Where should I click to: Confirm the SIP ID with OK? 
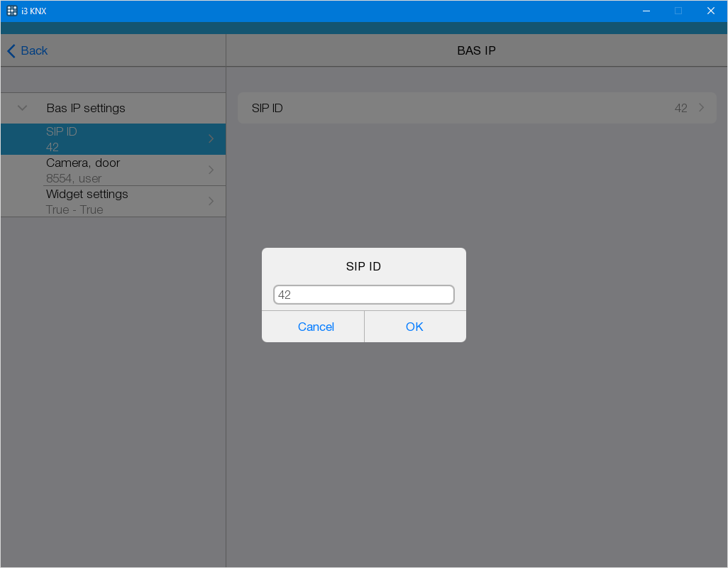[414, 327]
